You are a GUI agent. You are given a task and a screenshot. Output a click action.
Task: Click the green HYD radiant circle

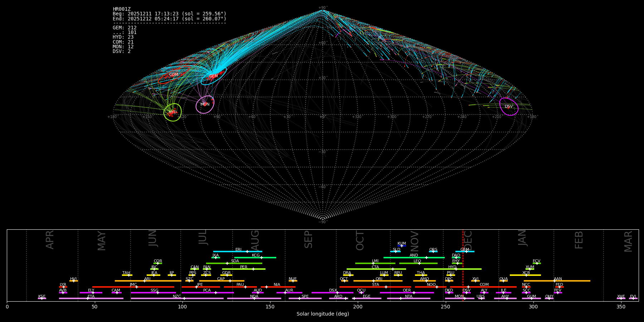click(172, 112)
